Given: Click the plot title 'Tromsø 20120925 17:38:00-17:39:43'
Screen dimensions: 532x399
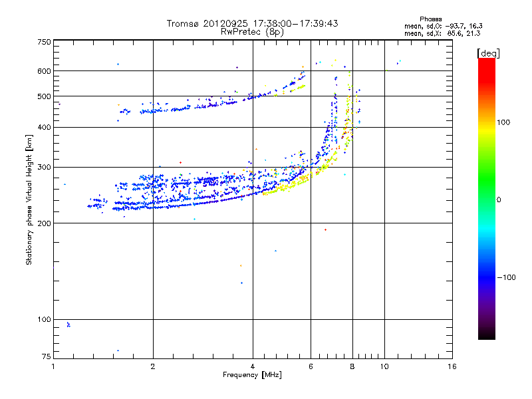Looking at the screenshot, I should (x=252, y=23).
